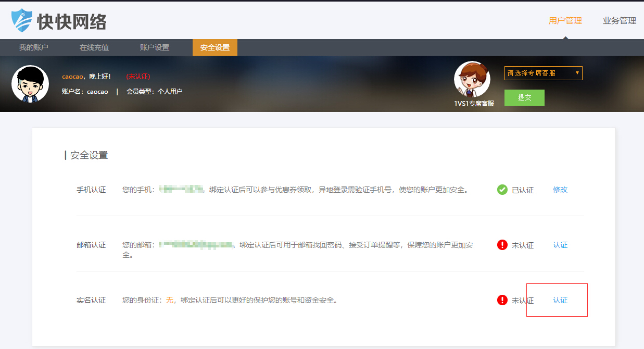Click the 1VS1专席客服 label

[474, 104]
